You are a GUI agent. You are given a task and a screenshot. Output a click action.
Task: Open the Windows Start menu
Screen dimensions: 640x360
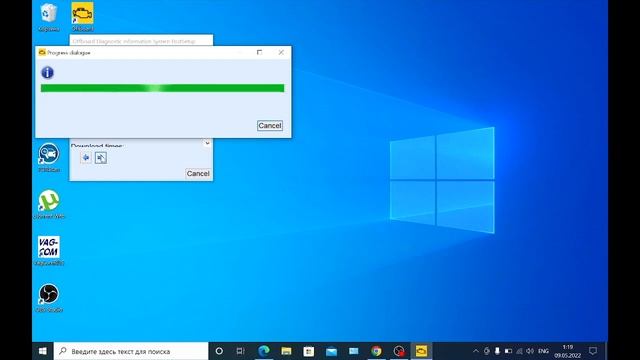click(42, 351)
